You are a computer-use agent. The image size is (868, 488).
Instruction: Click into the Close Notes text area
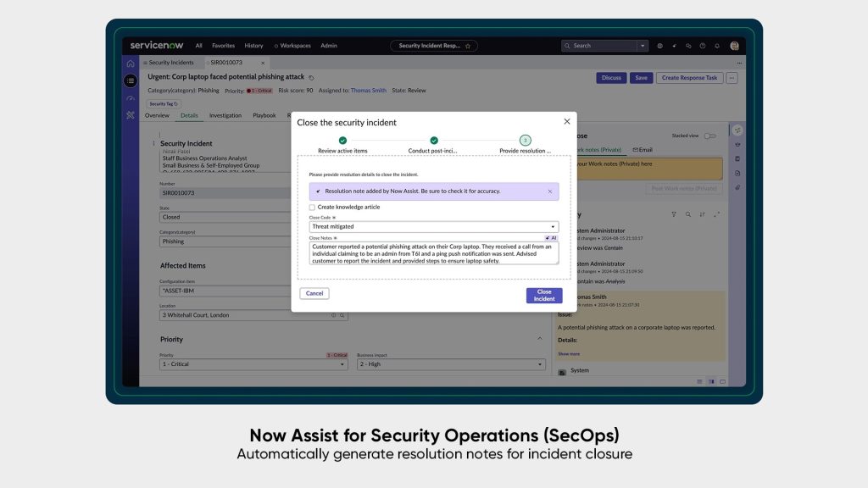[433, 253]
